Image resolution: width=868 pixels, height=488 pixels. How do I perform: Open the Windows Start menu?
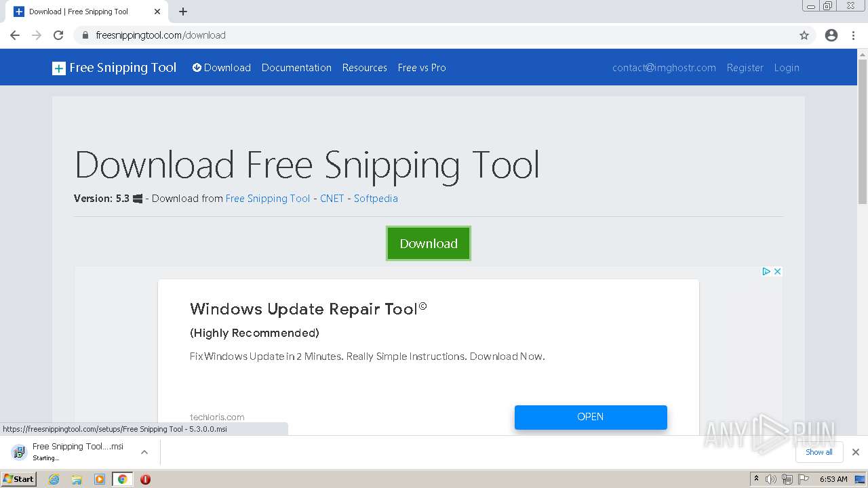(18, 479)
